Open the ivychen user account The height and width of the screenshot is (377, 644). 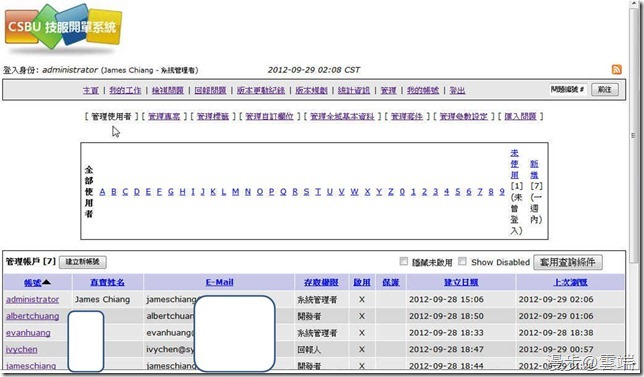coord(22,349)
